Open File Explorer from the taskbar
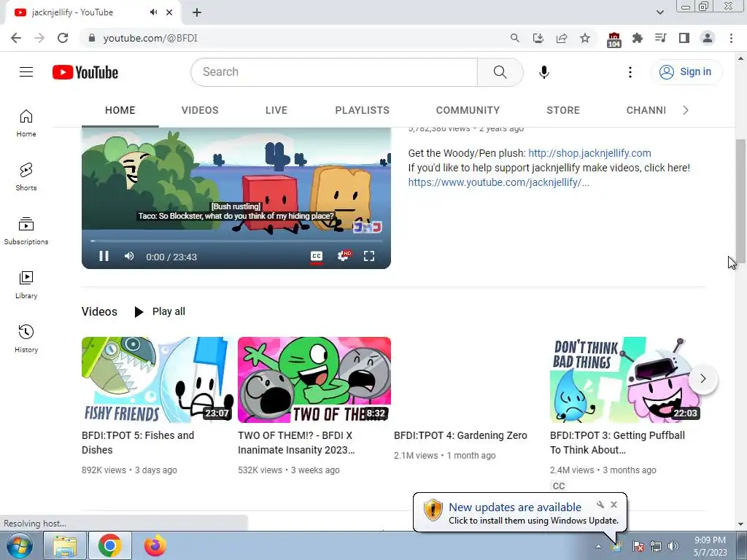This screenshot has width=747, height=560. [65, 545]
